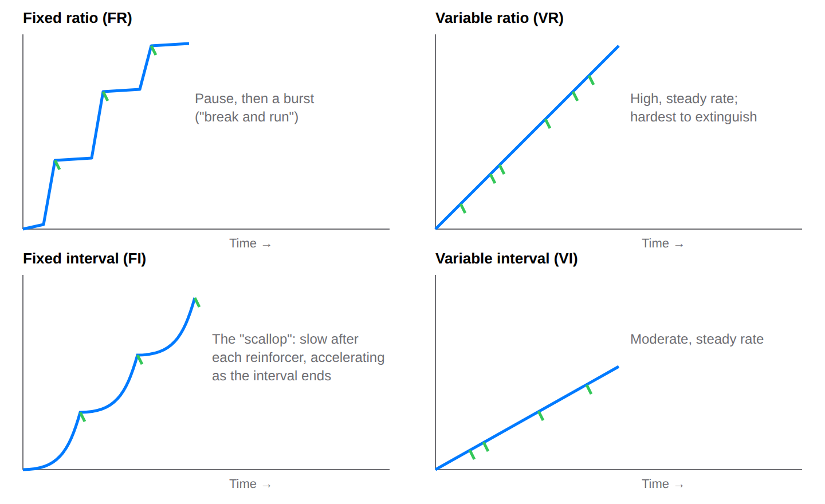Click the lowest green tick on Variable ratio line
Screen dimensions: 825x504
pos(463,208)
